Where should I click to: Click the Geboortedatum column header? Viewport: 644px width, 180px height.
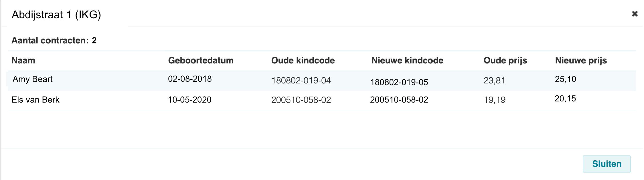point(201,60)
